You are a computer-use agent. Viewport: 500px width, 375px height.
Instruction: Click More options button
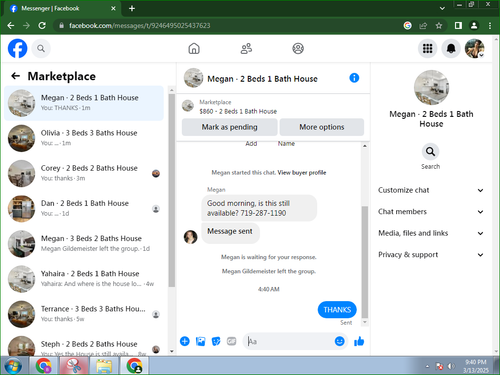[x=322, y=127]
